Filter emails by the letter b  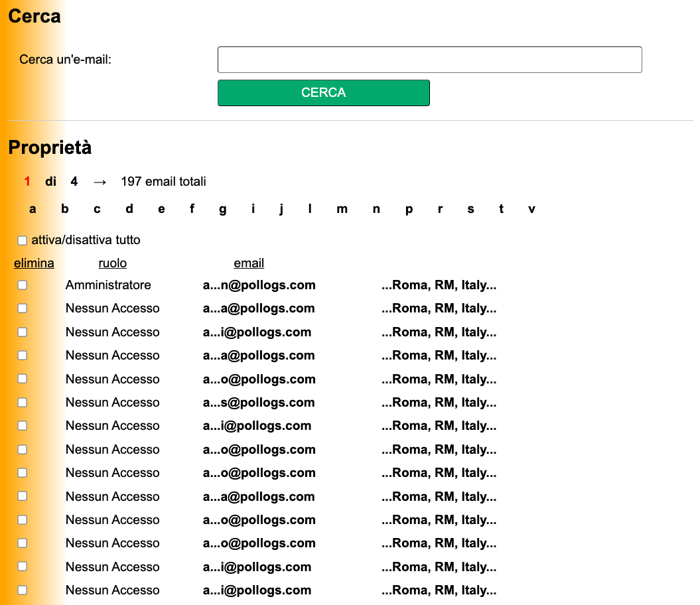pos(64,208)
